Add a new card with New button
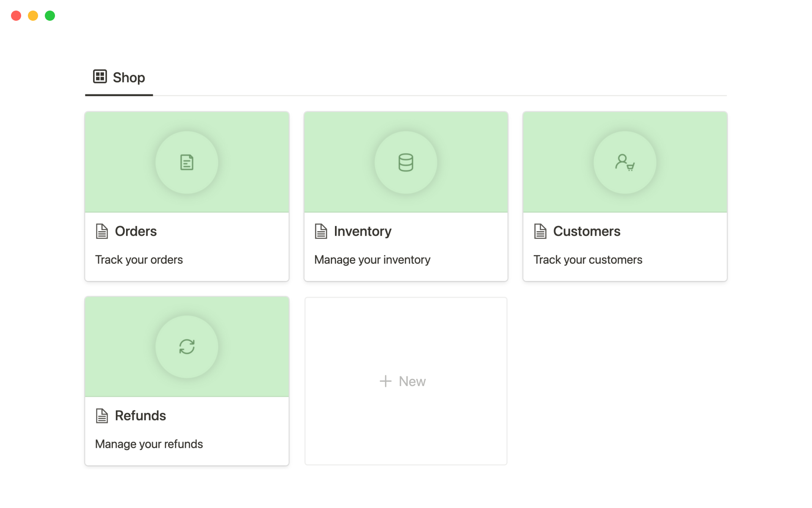The image size is (812, 508). point(411,381)
